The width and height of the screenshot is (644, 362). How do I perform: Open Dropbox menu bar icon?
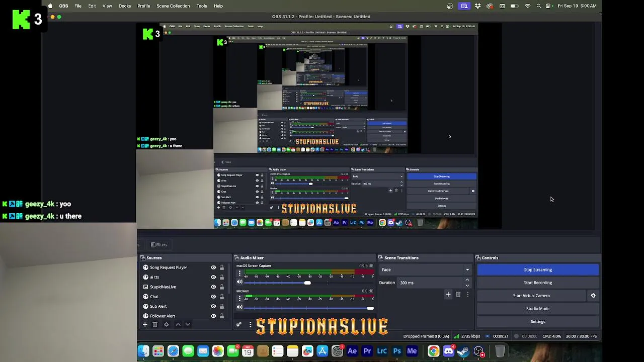click(x=477, y=6)
